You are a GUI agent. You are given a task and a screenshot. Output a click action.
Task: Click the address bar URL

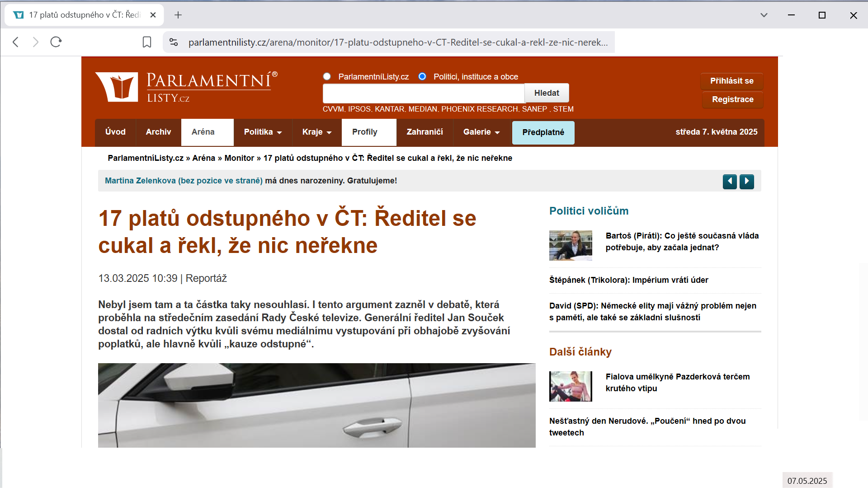(398, 42)
